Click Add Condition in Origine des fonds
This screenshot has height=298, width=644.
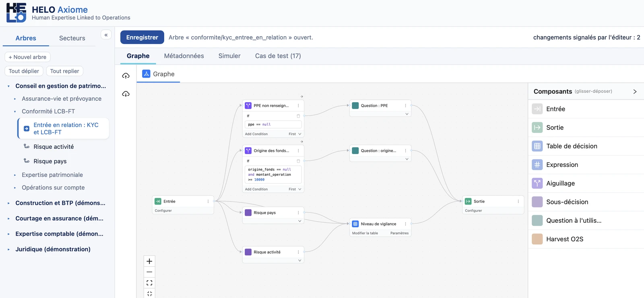256,189
